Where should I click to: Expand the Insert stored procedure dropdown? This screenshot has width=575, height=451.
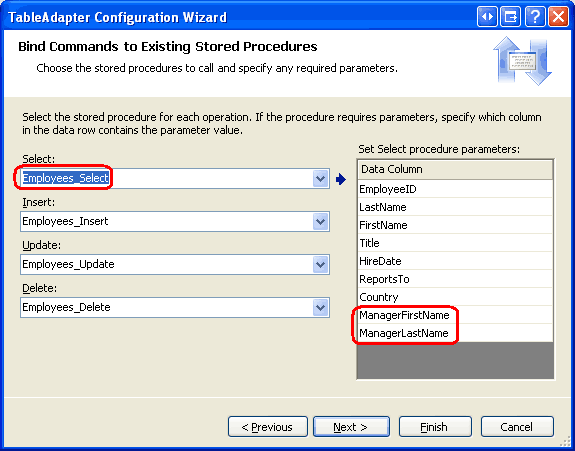(x=321, y=221)
